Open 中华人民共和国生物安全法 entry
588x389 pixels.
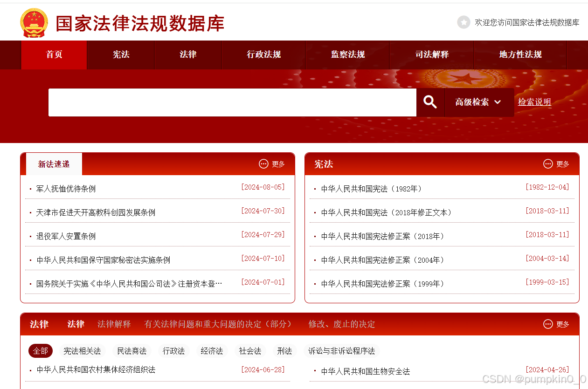(x=365, y=371)
